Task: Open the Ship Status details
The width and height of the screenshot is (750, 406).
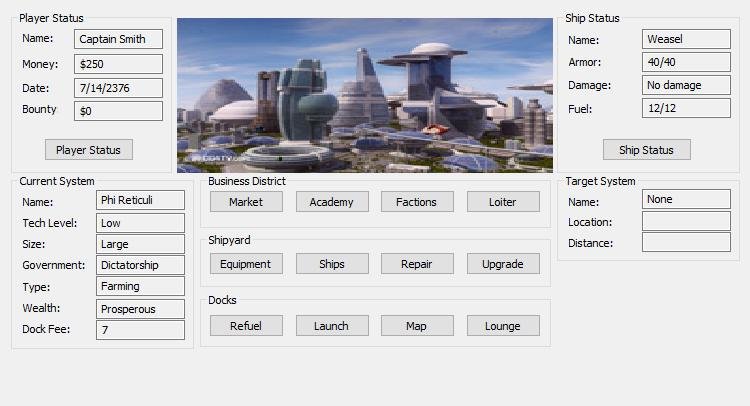Action: click(x=646, y=150)
